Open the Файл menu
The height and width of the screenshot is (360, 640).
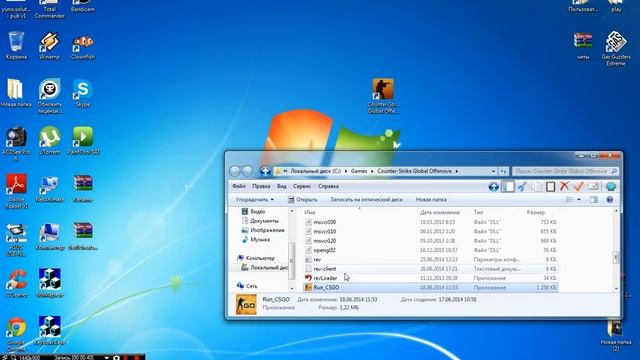coord(239,186)
